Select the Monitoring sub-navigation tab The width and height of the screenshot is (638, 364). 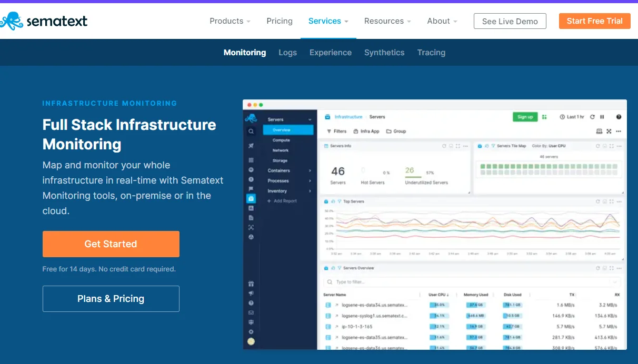pyautogui.click(x=245, y=53)
